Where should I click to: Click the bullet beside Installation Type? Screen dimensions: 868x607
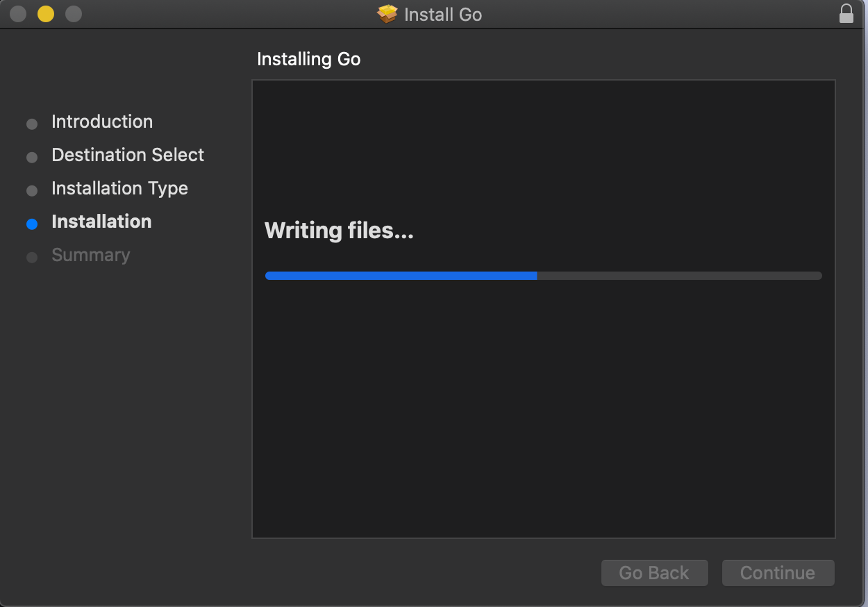(x=32, y=191)
